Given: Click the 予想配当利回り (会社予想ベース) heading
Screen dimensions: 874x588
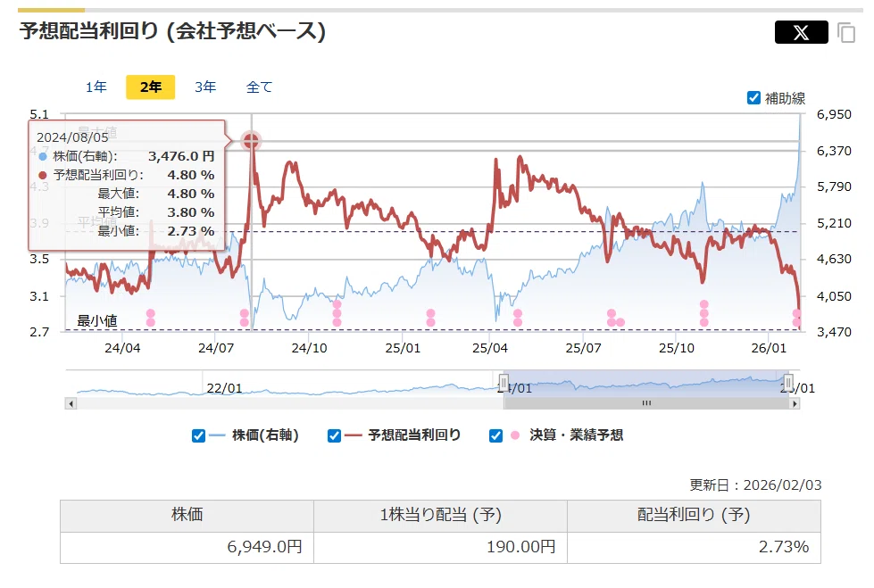Looking at the screenshot, I should [x=172, y=31].
